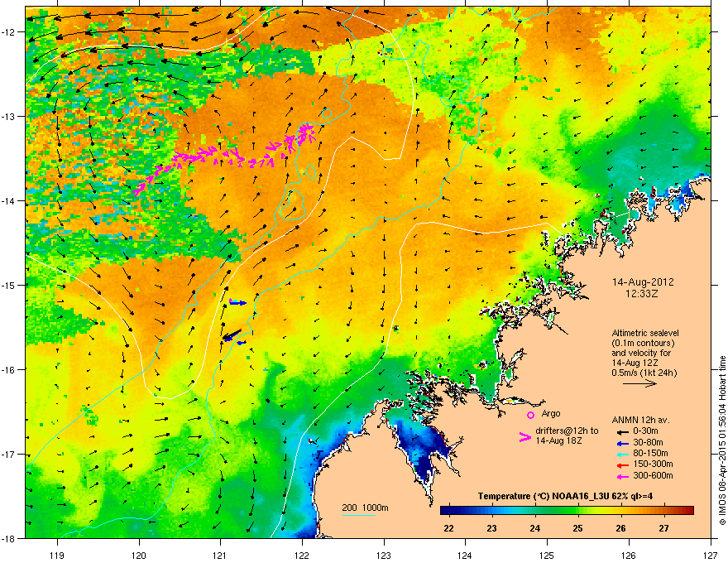Click the '14-Aug-2012' date text
This screenshot has height=563, width=728.
coord(643,282)
